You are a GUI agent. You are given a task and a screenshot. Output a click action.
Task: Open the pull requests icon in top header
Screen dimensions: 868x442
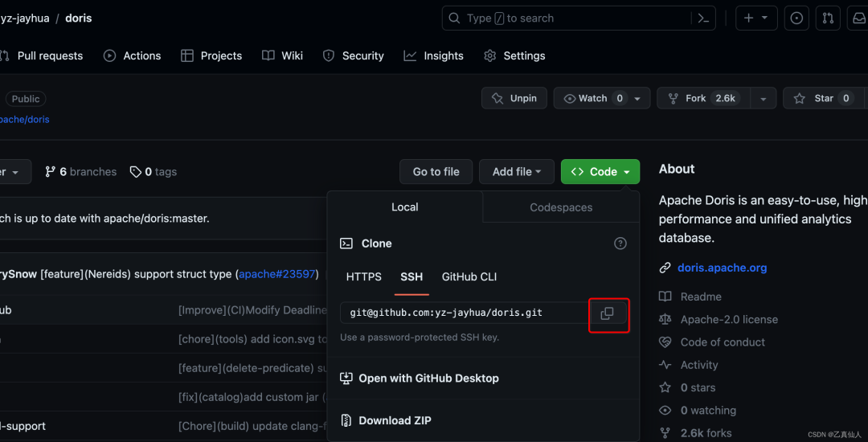point(828,18)
